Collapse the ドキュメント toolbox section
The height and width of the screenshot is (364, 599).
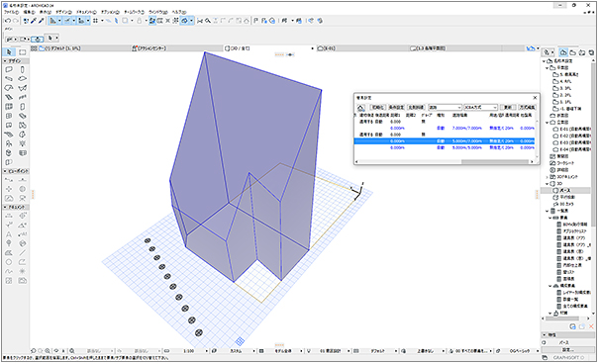coord(5,207)
